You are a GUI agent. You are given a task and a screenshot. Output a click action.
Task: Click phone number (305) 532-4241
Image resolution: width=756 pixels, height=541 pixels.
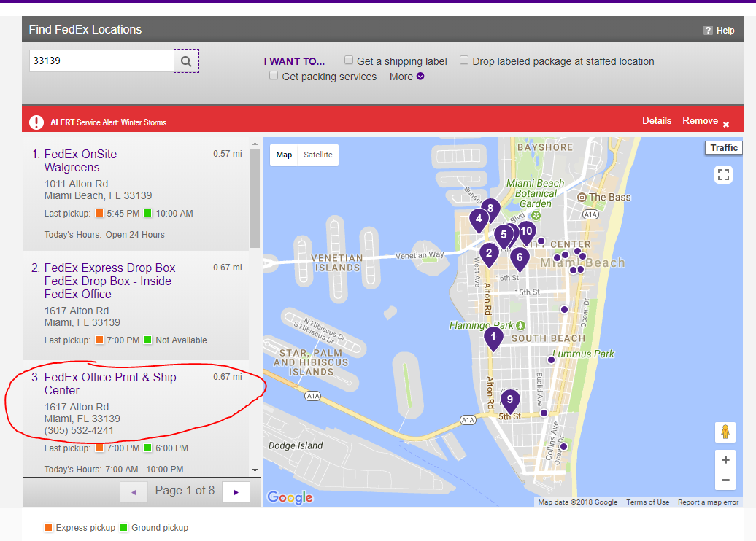tap(79, 430)
